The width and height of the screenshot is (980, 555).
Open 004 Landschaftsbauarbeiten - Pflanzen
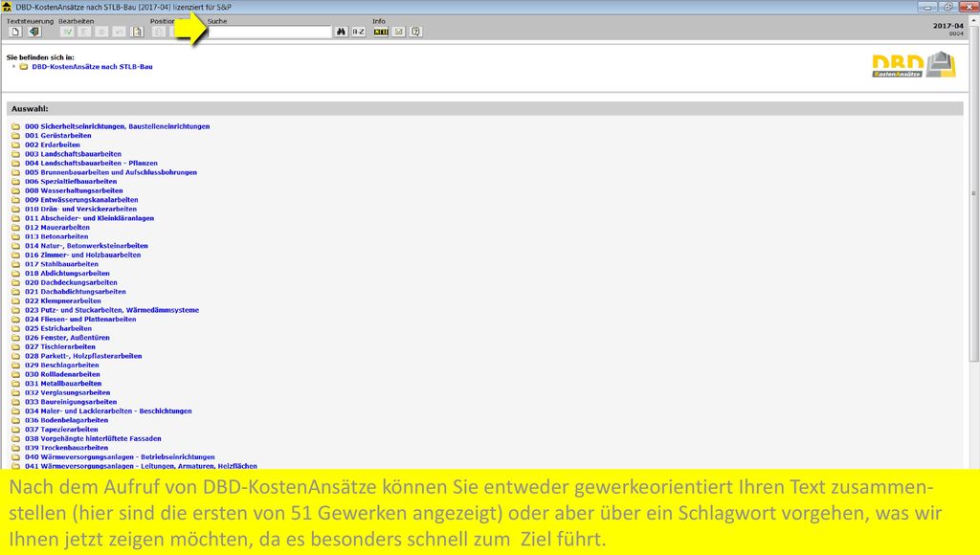[91, 163]
